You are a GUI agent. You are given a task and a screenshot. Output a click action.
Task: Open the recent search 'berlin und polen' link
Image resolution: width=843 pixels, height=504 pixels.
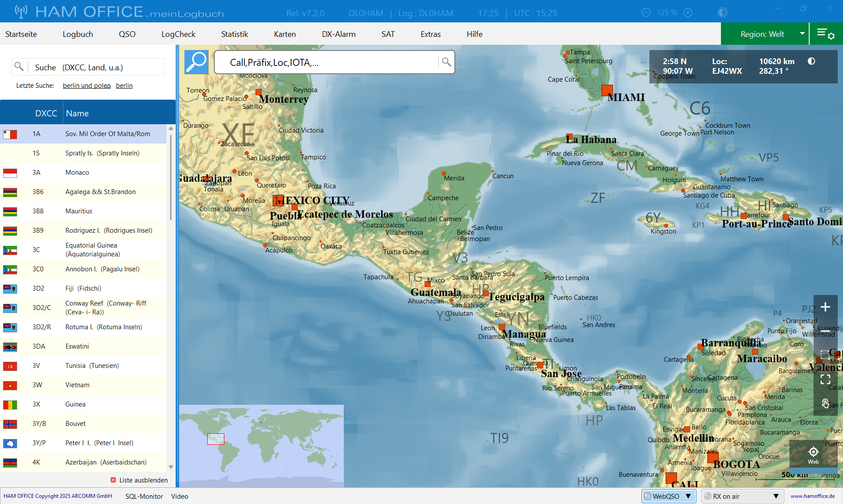(86, 86)
